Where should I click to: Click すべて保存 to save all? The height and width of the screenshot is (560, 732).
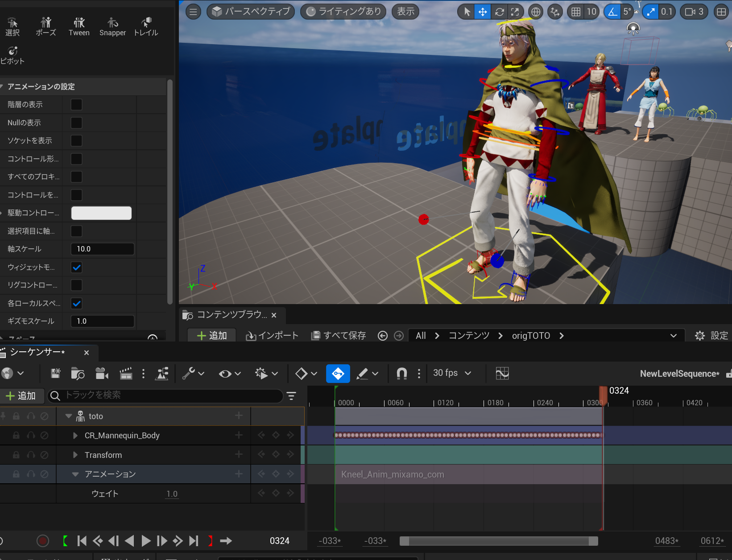pyautogui.click(x=339, y=336)
